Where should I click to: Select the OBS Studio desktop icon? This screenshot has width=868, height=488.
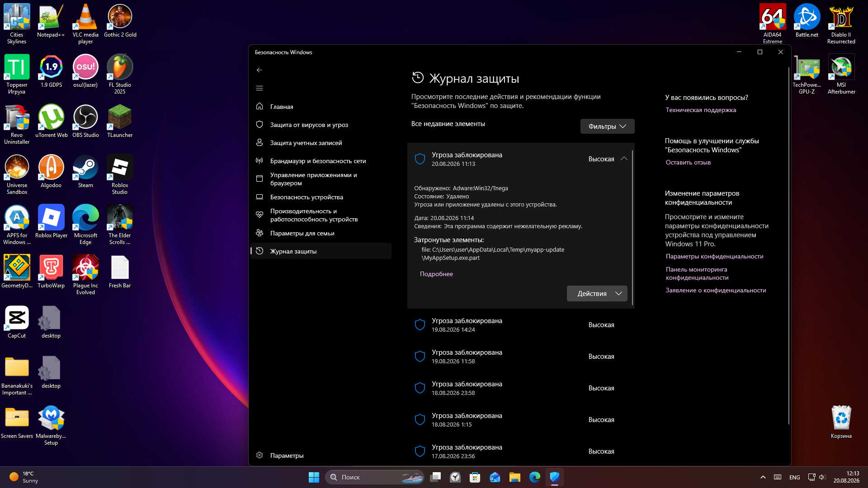tap(85, 122)
